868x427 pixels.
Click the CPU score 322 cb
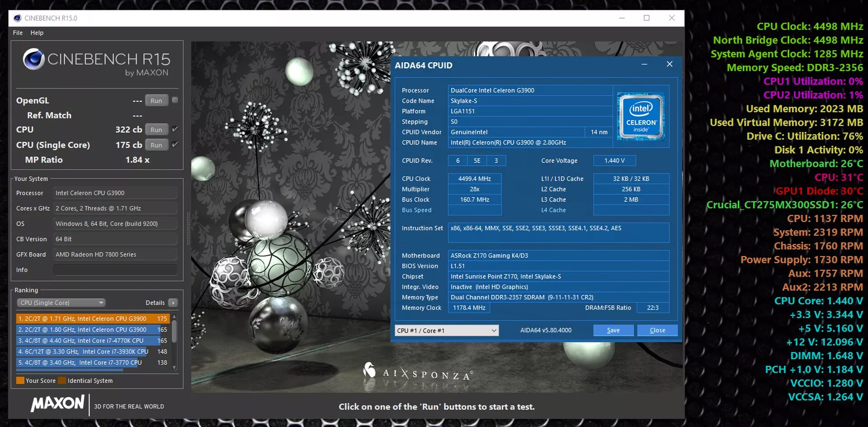coord(129,129)
